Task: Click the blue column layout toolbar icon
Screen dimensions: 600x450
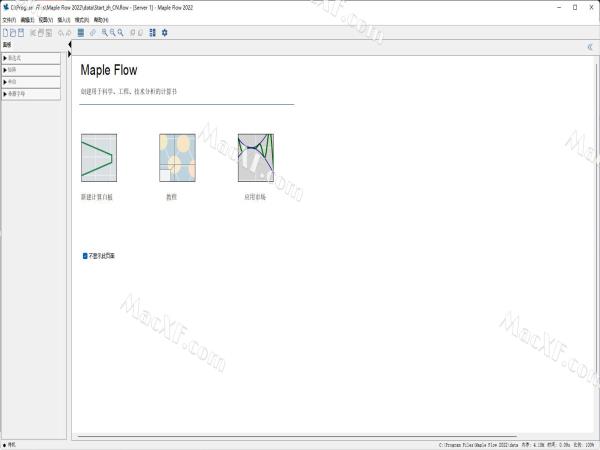Action: [153, 33]
